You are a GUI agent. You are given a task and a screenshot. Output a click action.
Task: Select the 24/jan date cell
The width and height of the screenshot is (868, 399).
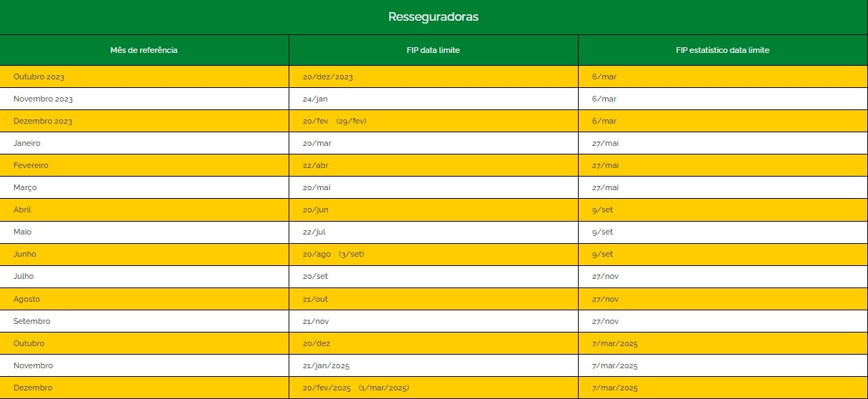[434, 99]
